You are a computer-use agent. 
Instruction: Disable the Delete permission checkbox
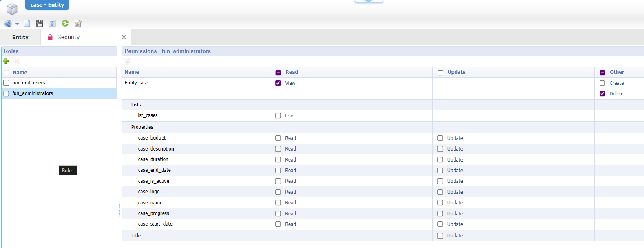coord(602,94)
